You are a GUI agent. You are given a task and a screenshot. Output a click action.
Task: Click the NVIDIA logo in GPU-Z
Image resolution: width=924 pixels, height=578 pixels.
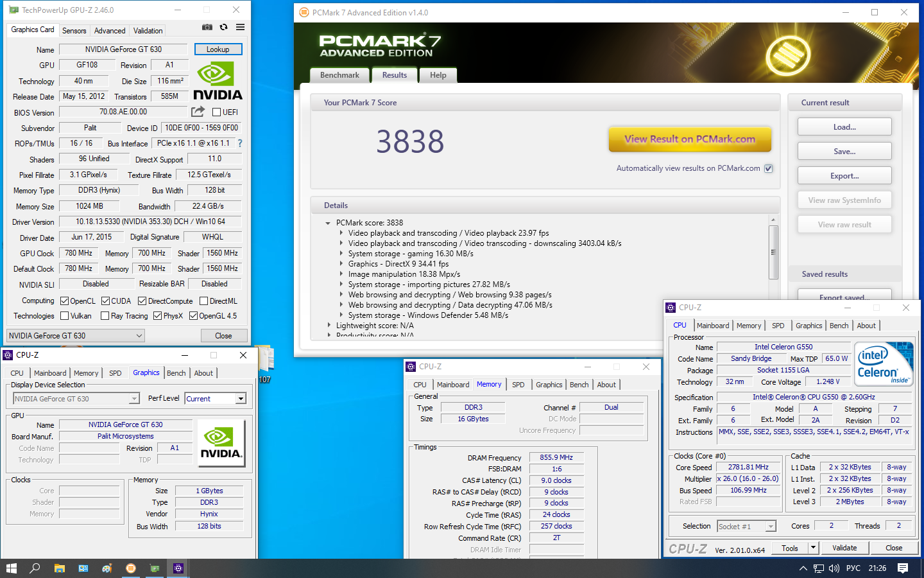point(218,81)
